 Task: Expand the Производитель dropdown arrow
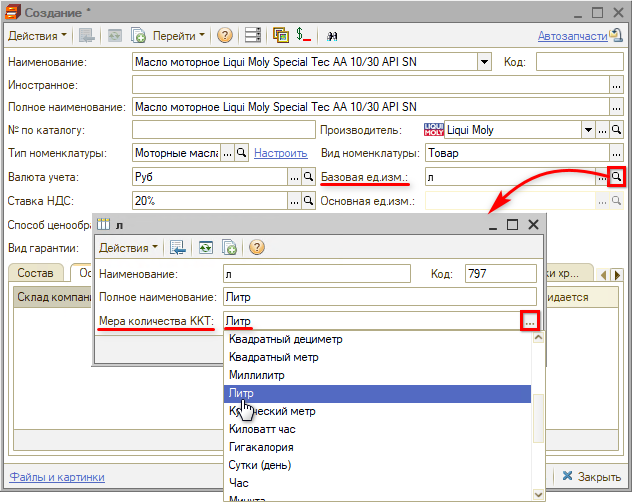[x=588, y=130]
